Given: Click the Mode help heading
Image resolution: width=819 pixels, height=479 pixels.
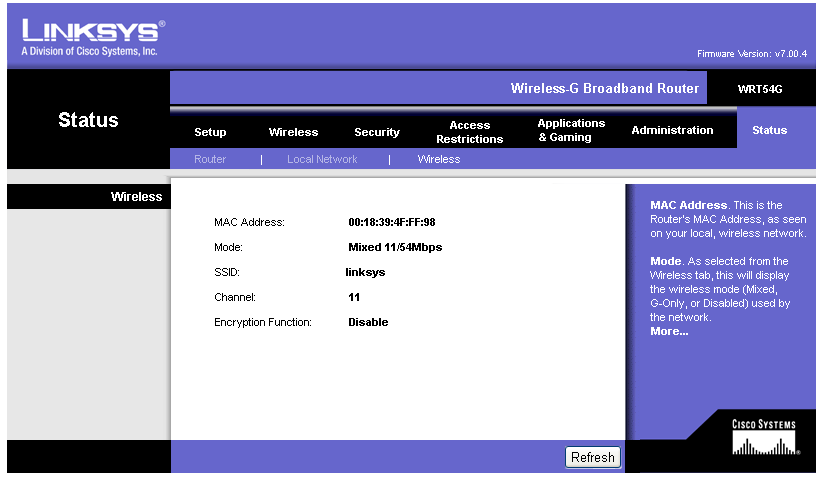Looking at the screenshot, I should [x=665, y=261].
